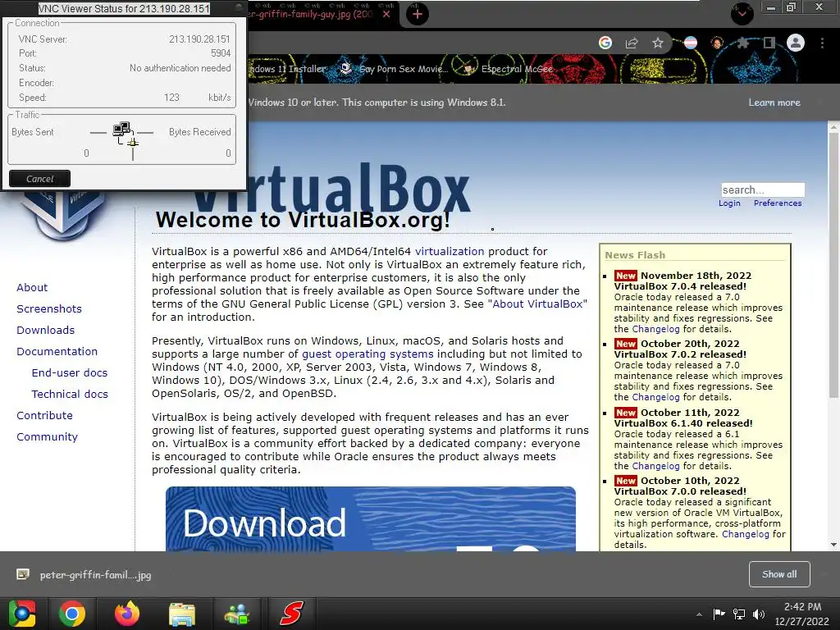
Task: Open the Extensions puzzle piece icon
Action: point(743,43)
